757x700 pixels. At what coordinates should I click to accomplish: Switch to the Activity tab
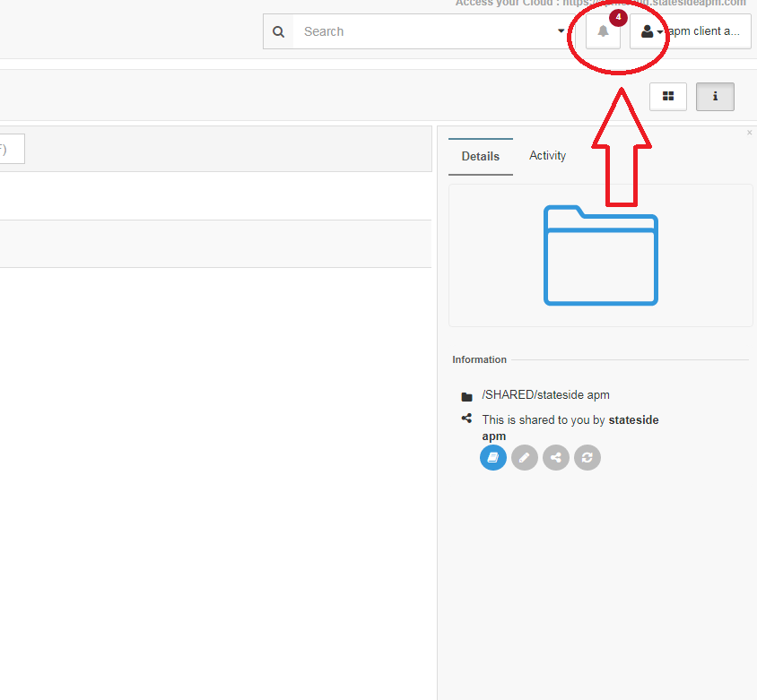pos(547,156)
